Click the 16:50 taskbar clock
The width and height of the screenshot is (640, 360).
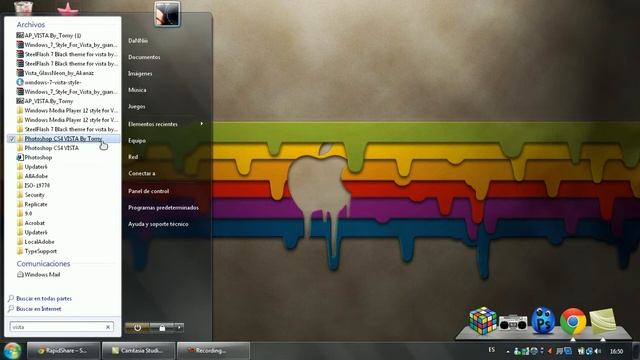click(616, 351)
